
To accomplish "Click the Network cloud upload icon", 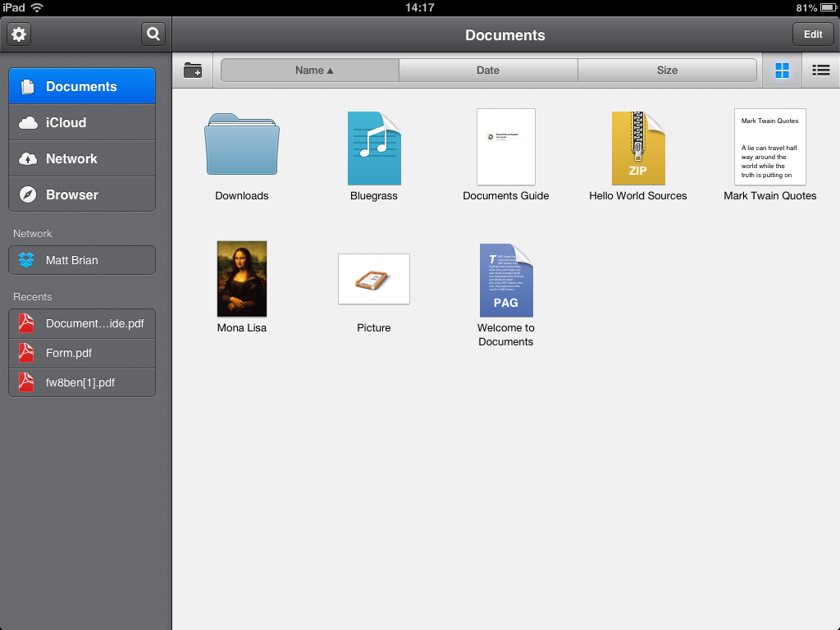I will (28, 158).
